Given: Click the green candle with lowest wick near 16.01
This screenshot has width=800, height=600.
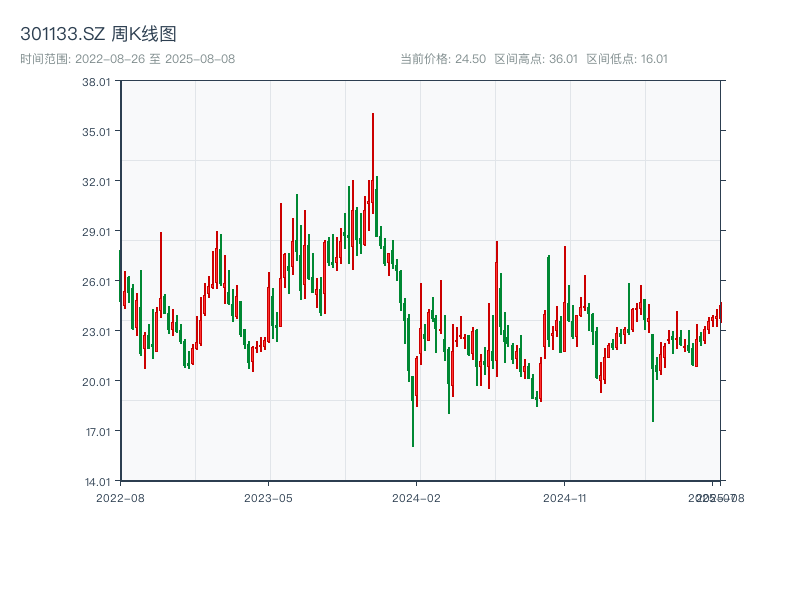Looking at the screenshot, I should pos(413,411).
